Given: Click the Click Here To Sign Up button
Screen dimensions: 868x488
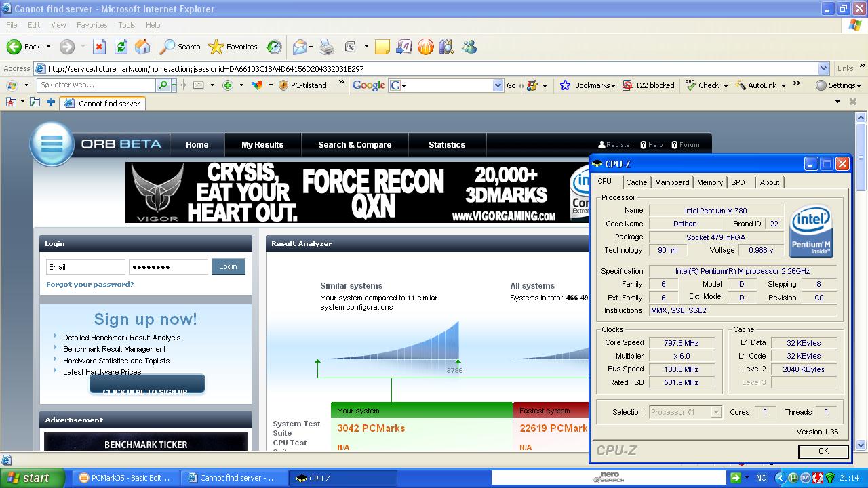Looking at the screenshot, I should [x=146, y=384].
